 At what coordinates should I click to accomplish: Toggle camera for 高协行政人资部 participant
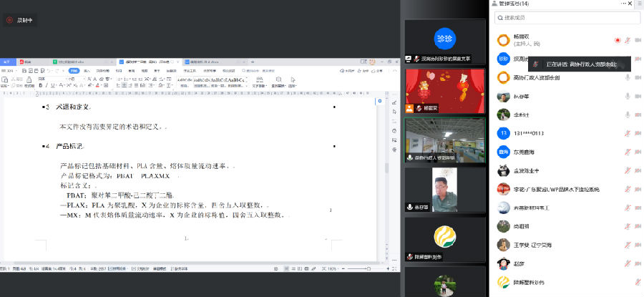pyautogui.click(x=638, y=77)
